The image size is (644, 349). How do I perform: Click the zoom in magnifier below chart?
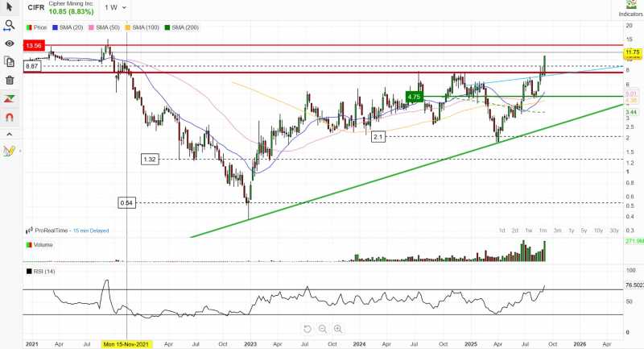point(338,329)
